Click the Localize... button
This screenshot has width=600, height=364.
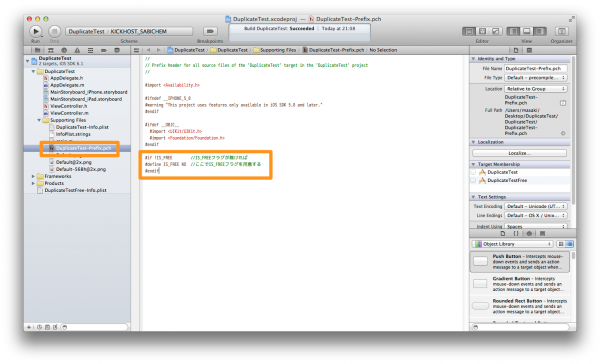519,153
